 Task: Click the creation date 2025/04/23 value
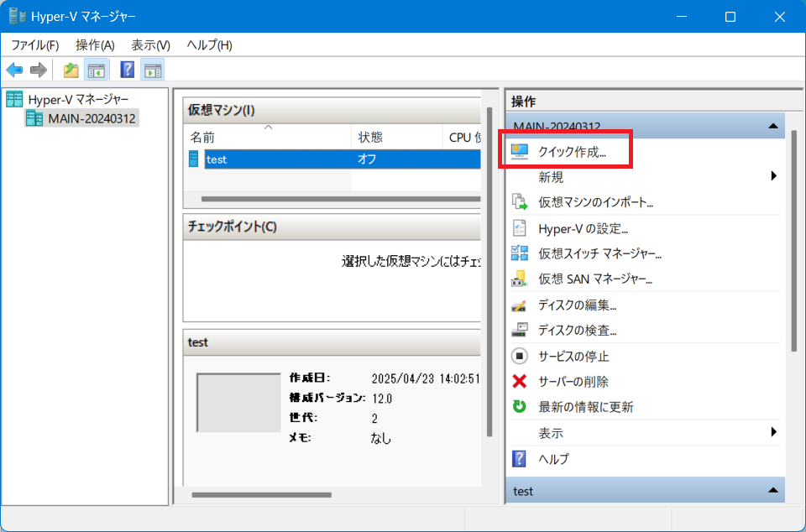tap(425, 379)
